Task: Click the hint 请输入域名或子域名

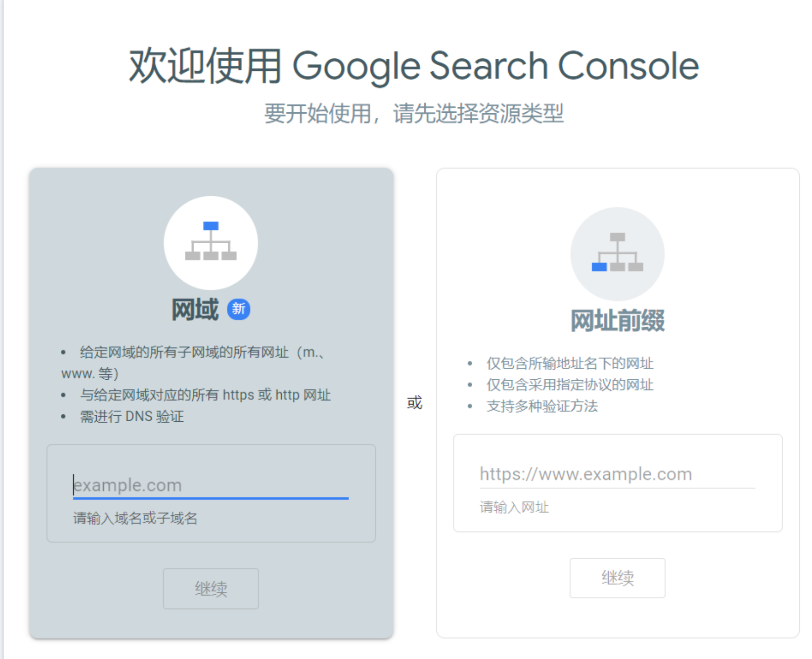Action: coord(135,518)
